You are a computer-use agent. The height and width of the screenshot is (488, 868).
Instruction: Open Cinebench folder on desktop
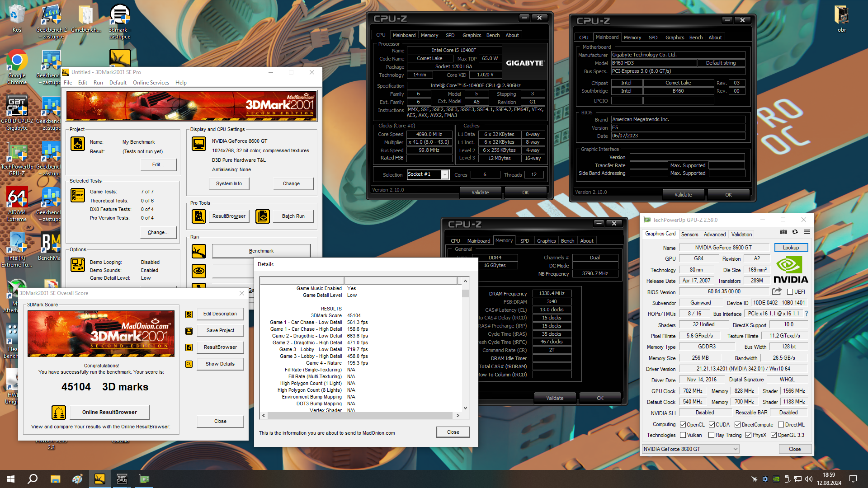point(86,18)
